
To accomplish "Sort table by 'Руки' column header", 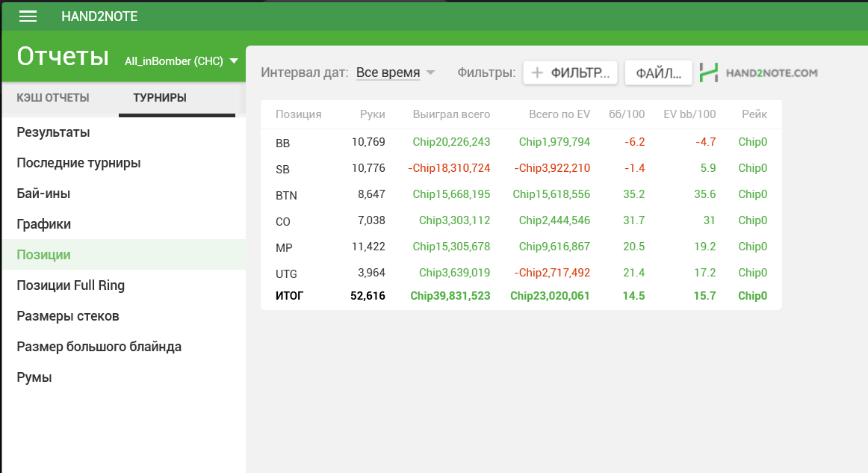I will pos(372,114).
